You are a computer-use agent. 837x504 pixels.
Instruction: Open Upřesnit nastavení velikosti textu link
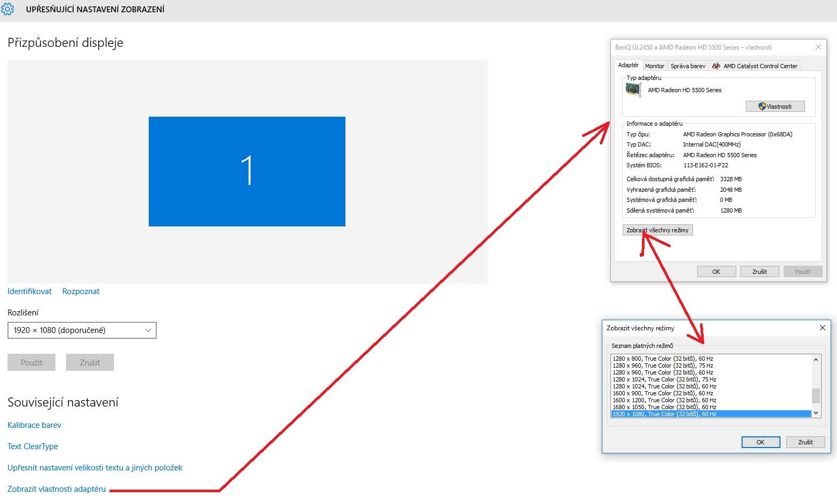[x=95, y=468]
